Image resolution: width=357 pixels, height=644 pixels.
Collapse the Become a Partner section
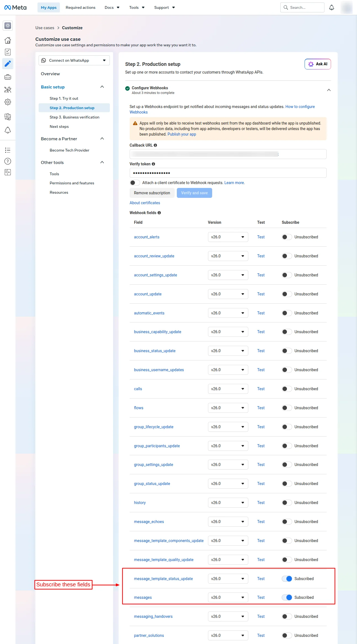pos(102,139)
